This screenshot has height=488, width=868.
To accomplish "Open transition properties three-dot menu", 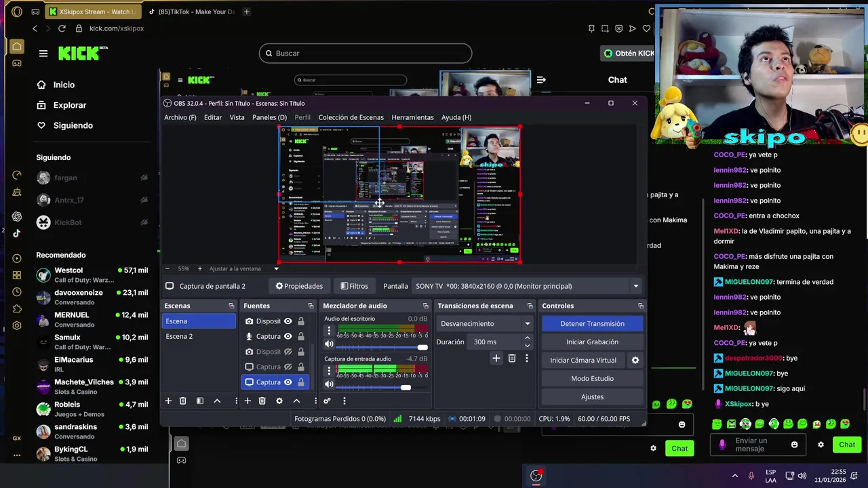I will [x=527, y=359].
